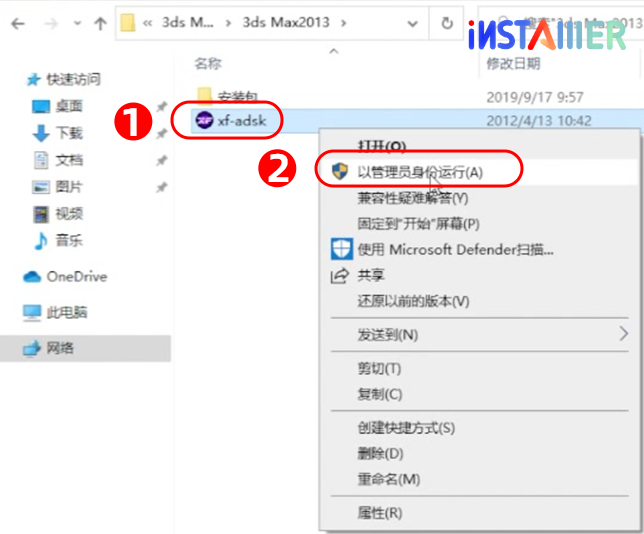Choose 还原以前的版本(V)
Viewport: 644px width, 534px height.
pyautogui.click(x=413, y=301)
